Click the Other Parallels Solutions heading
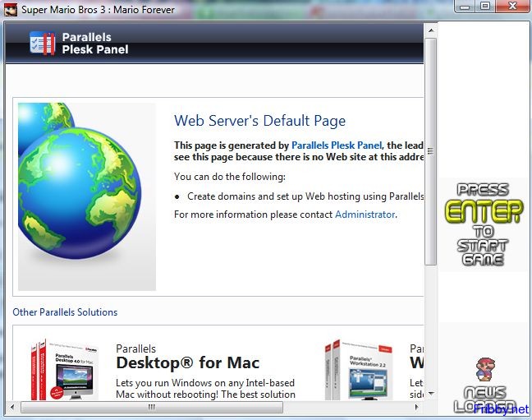This screenshot has height=420, width=532. 65,312
